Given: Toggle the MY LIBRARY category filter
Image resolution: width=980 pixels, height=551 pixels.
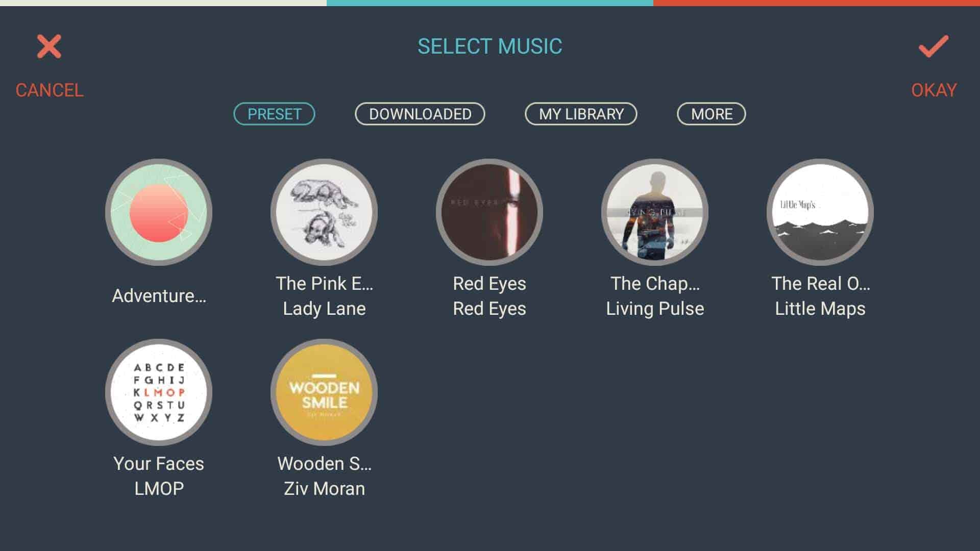Looking at the screenshot, I should tap(581, 113).
